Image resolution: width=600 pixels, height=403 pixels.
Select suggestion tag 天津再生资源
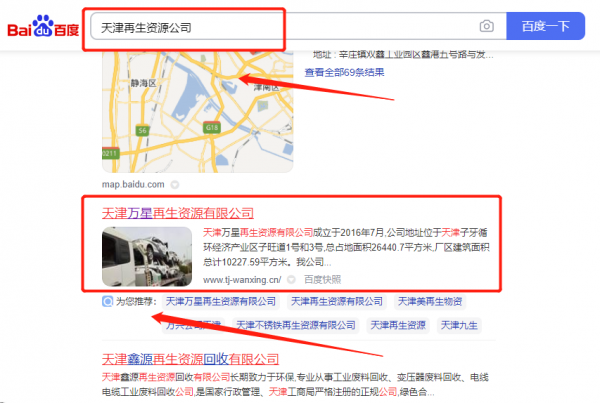click(x=398, y=325)
